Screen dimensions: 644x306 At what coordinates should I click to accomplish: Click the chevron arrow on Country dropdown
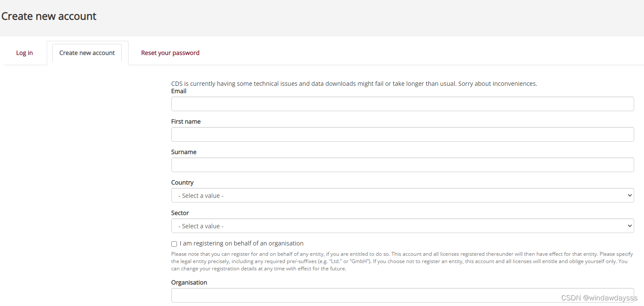[629, 195]
